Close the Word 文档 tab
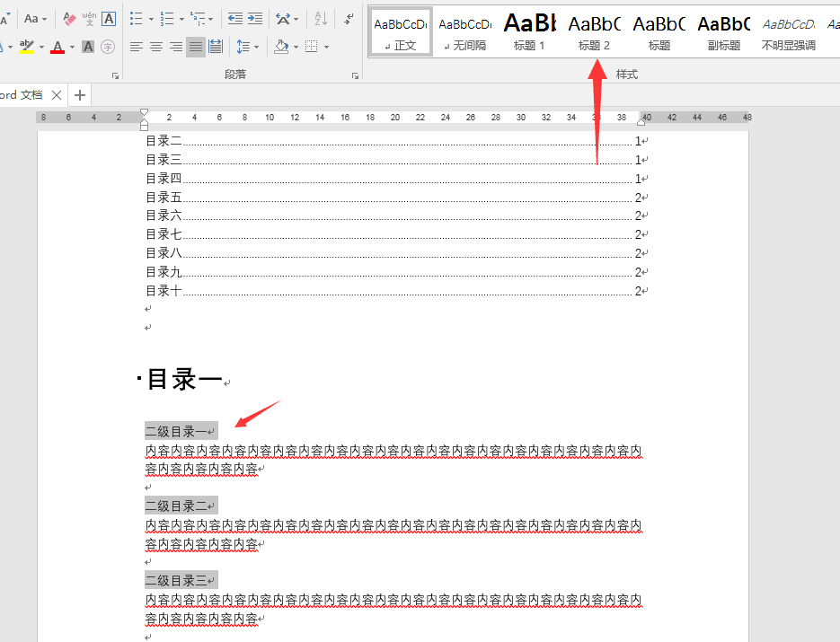 (x=57, y=95)
